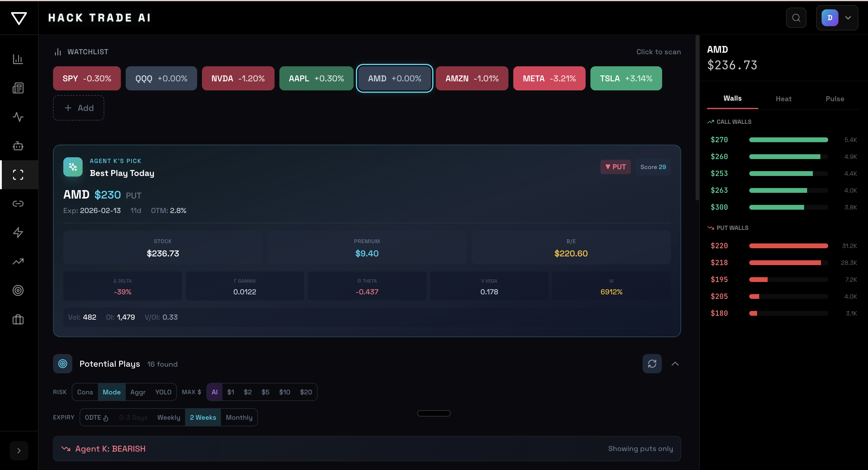Open the portfolio briefcase icon

[18, 319]
